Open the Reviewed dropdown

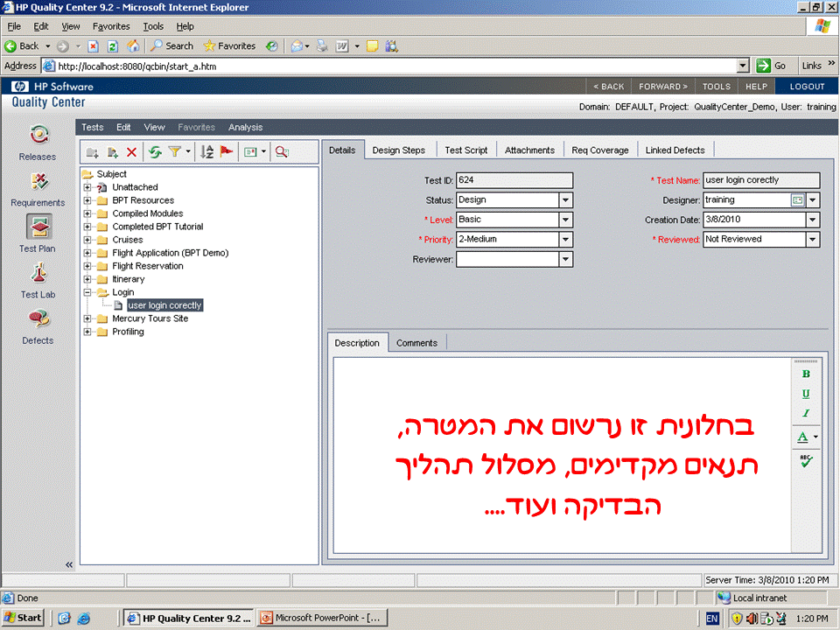click(x=813, y=240)
